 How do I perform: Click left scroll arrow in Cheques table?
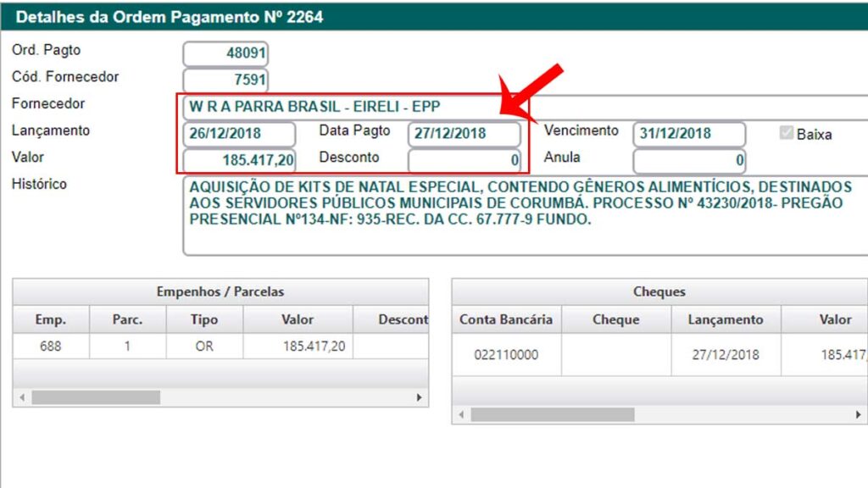(x=462, y=414)
